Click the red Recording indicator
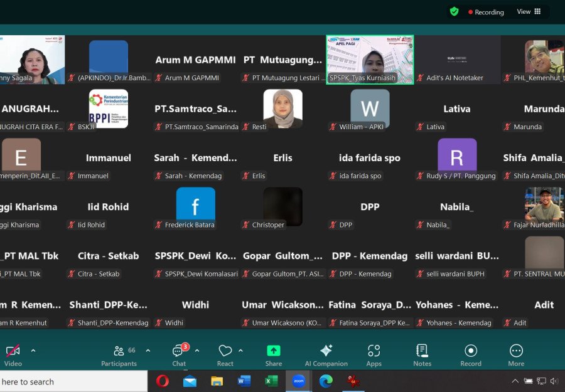The width and height of the screenshot is (565, 392). pyautogui.click(x=487, y=12)
